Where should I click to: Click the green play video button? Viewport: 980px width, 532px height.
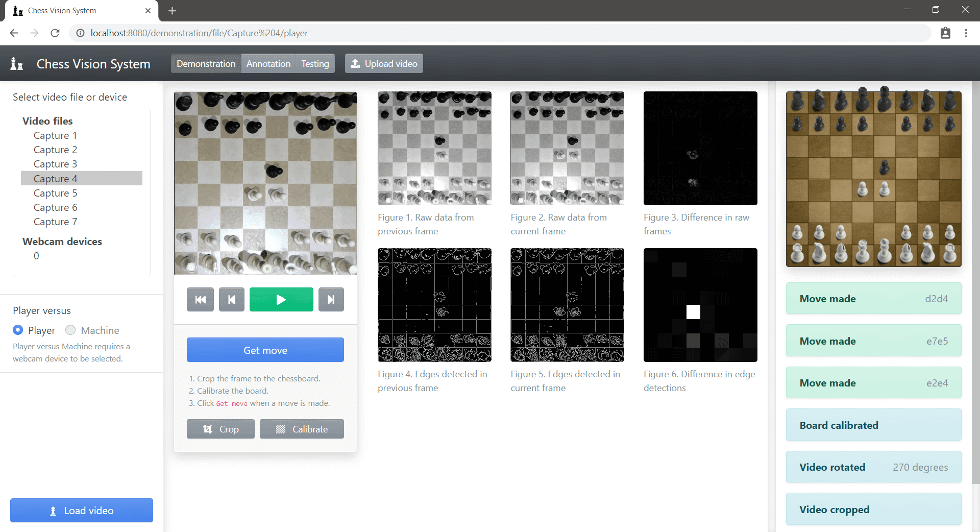(x=281, y=300)
